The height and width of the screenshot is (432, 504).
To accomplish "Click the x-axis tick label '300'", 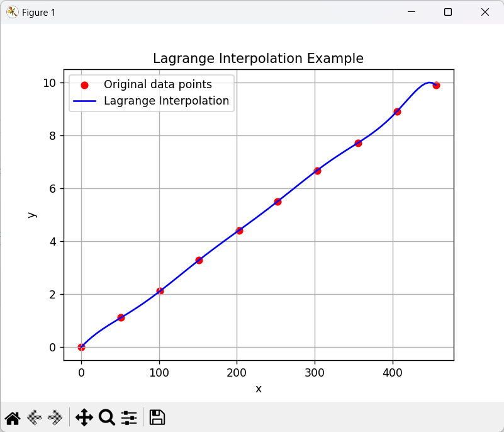I will point(315,373).
